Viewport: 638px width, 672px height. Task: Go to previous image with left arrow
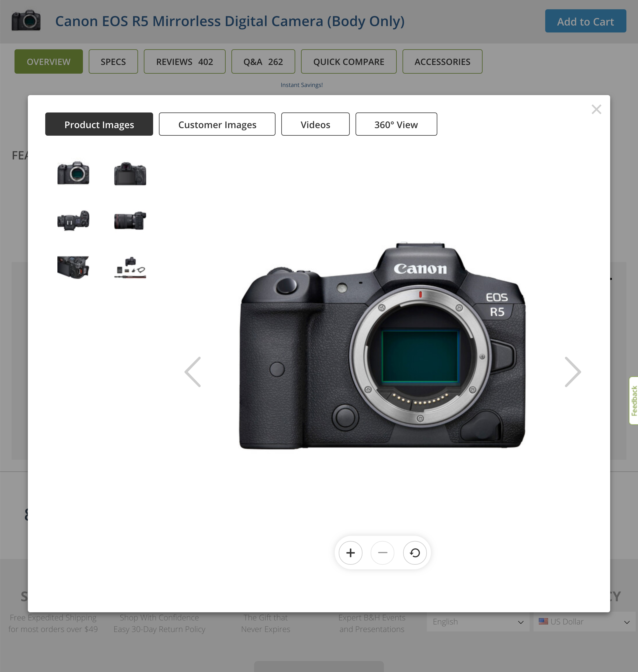tap(193, 372)
